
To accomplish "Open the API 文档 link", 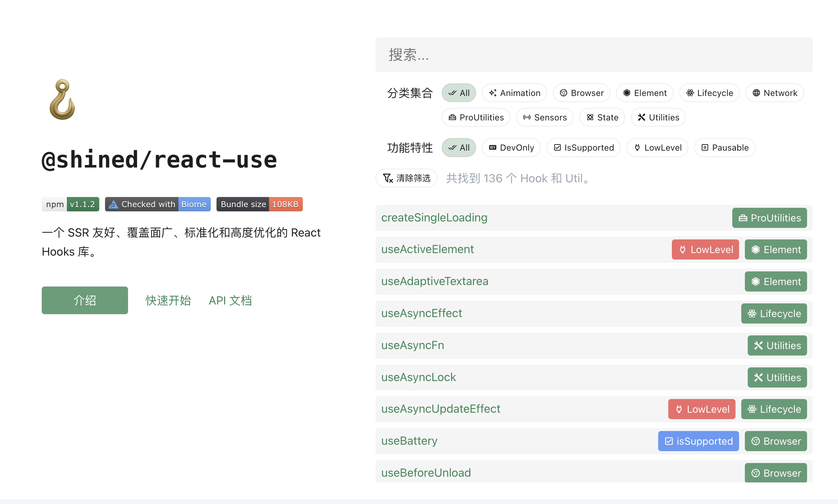I will (230, 301).
